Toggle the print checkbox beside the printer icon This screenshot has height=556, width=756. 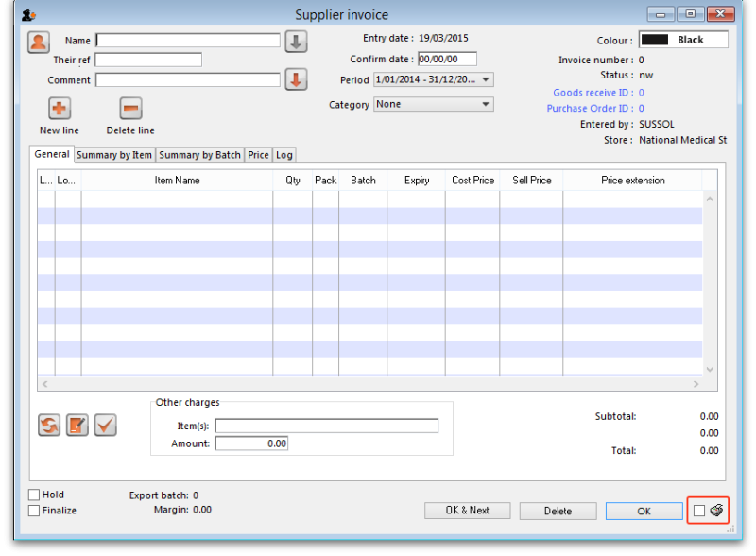coord(700,511)
